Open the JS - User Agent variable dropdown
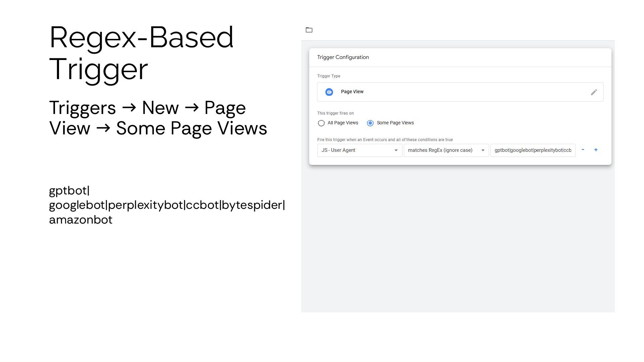The image size is (644, 362). [356, 150]
